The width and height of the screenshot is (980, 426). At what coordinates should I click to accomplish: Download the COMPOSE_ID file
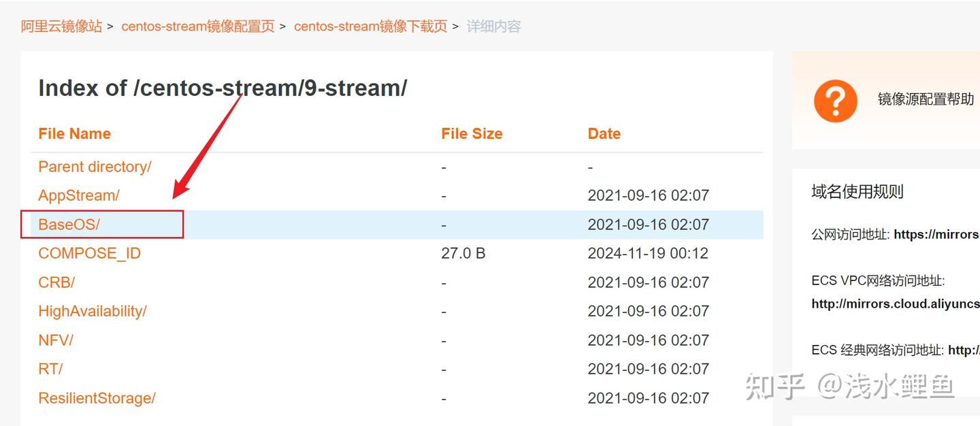coord(89,252)
